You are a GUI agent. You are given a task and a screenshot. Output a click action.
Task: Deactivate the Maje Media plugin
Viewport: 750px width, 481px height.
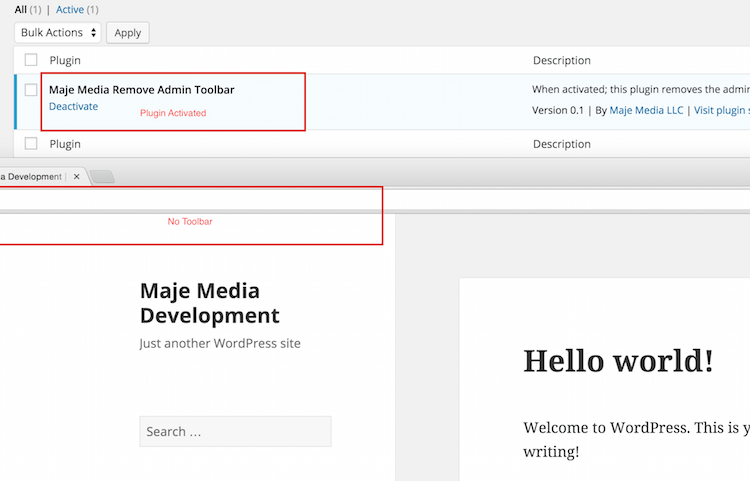[73, 106]
